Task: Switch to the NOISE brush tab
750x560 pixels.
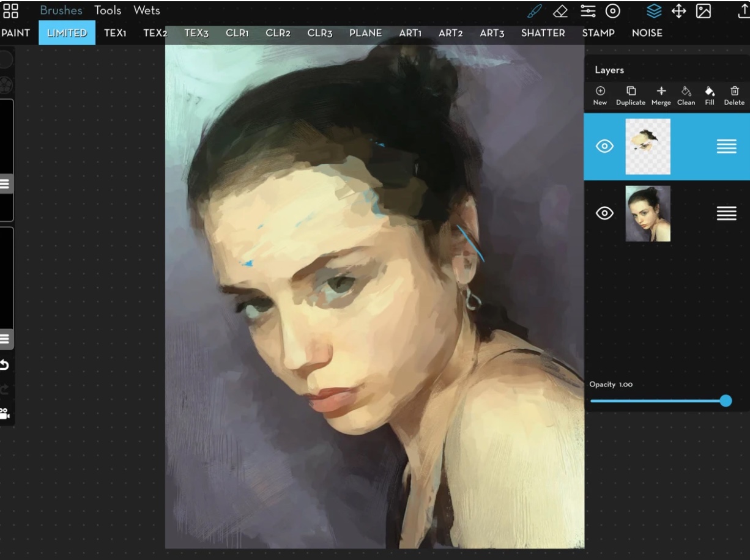Action: pyautogui.click(x=647, y=33)
